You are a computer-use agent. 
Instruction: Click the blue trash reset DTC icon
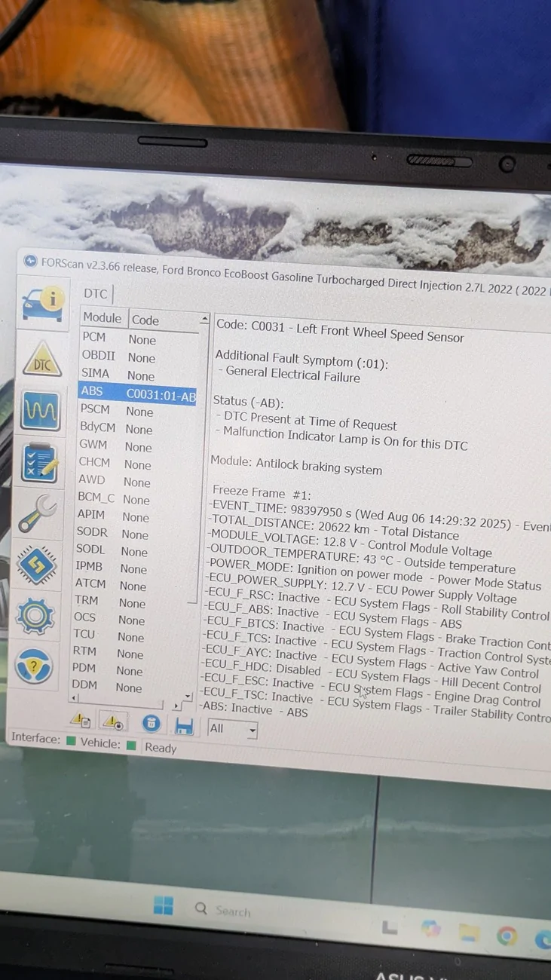pos(152,724)
